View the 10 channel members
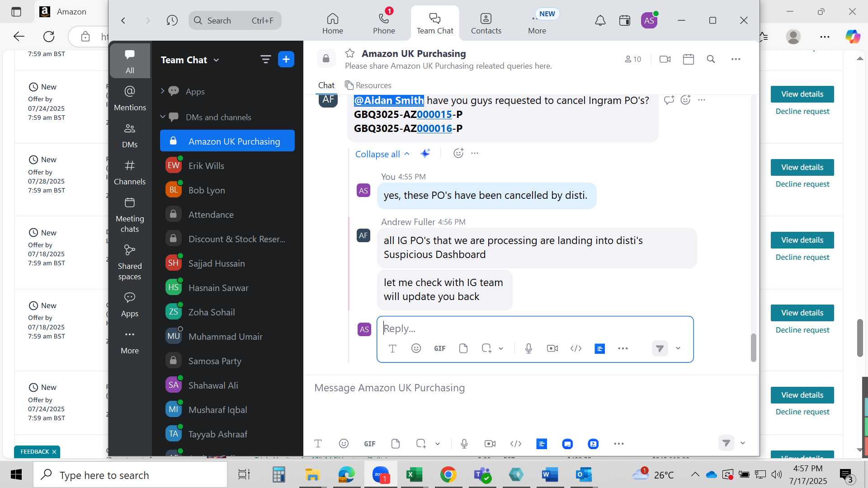Viewport: 868px width, 488px height. click(x=633, y=59)
